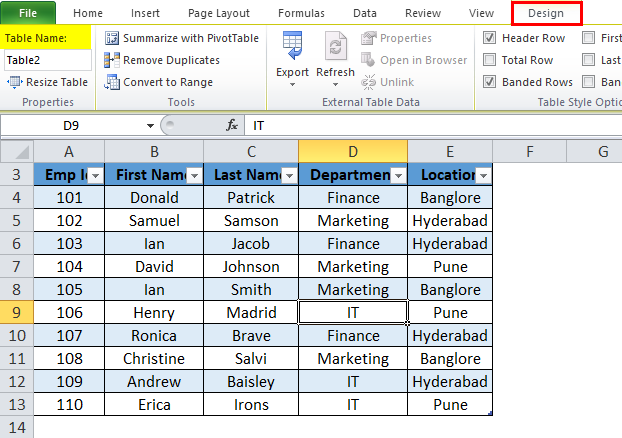Uncheck the Header Row checkbox

click(489, 38)
